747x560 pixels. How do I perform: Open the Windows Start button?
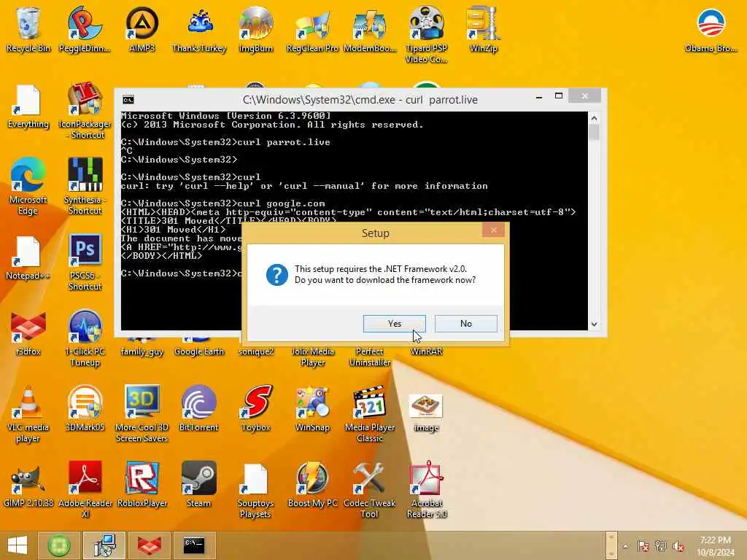(x=18, y=545)
